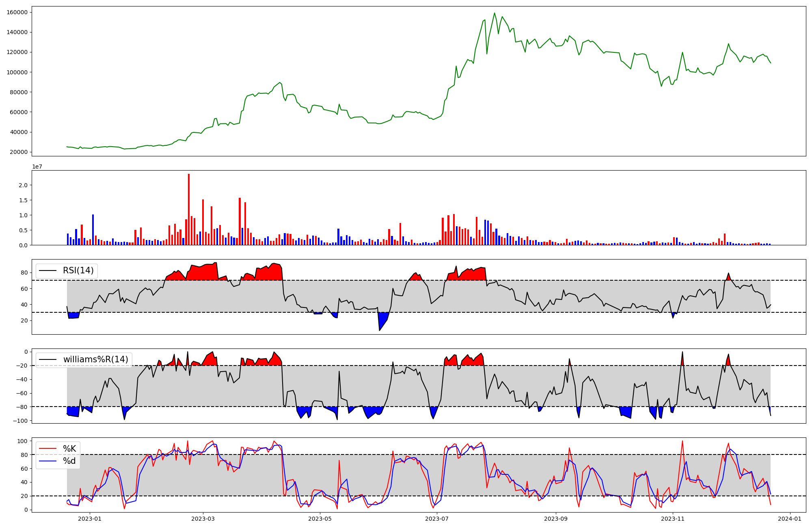812x528 pixels.
Task: Click the 1e7 volume scale exponent label
Action: pyautogui.click(x=37, y=167)
